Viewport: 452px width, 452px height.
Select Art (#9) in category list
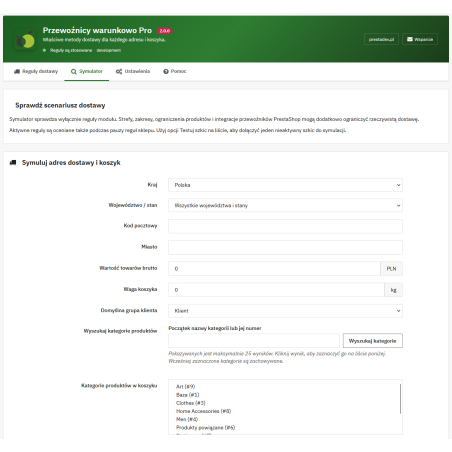pyautogui.click(x=185, y=387)
